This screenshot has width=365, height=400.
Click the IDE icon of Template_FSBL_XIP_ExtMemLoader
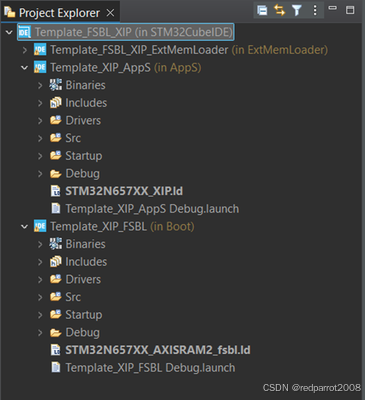click(x=40, y=50)
